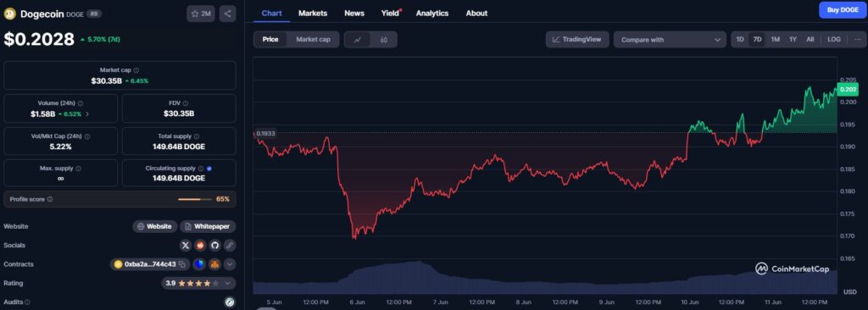Click the 10 Jun date axis label
Screen dimensions: 868x310
point(690,302)
